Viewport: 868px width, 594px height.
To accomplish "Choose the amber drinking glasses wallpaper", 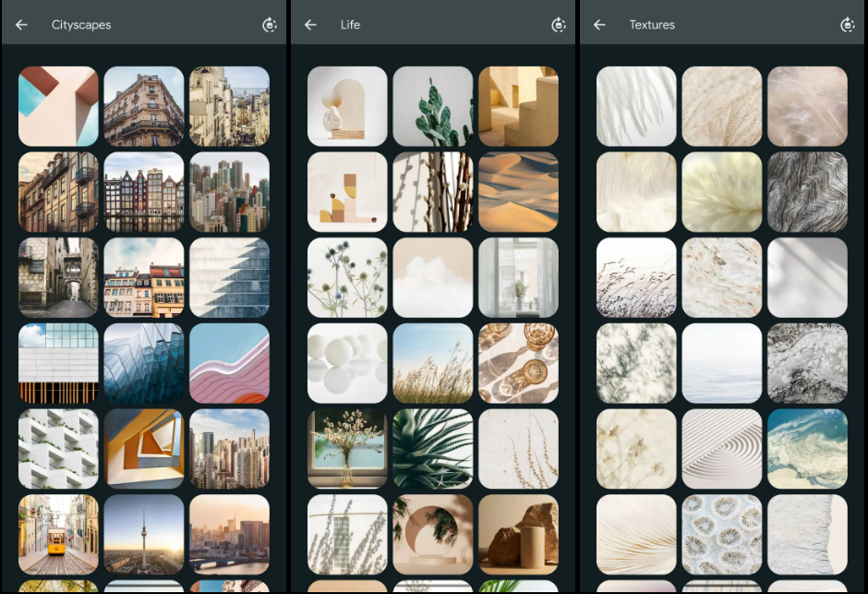I will click(x=519, y=363).
